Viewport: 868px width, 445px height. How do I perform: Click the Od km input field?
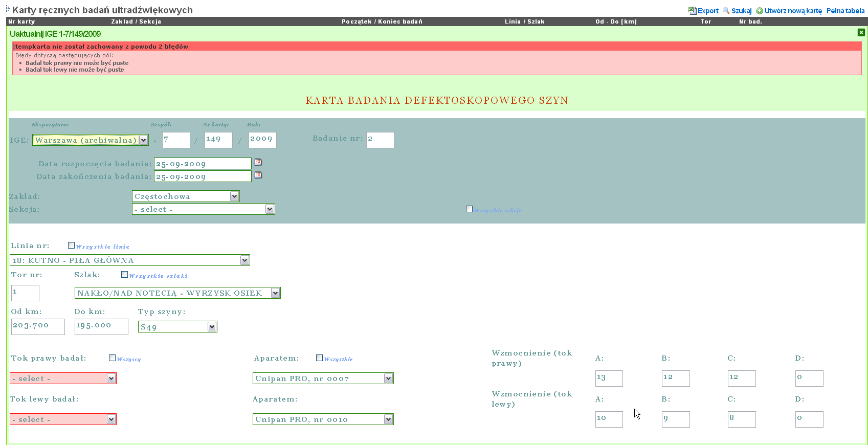[x=38, y=326]
